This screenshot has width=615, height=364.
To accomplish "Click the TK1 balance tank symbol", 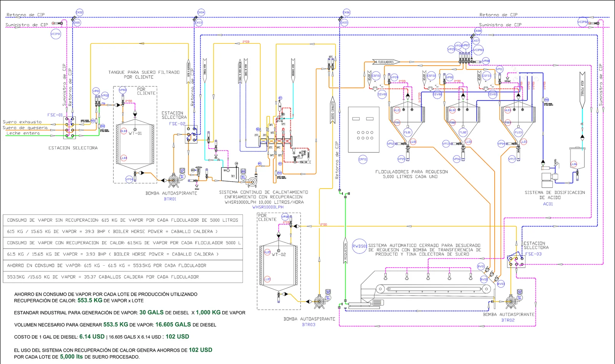I will click(x=230, y=175).
